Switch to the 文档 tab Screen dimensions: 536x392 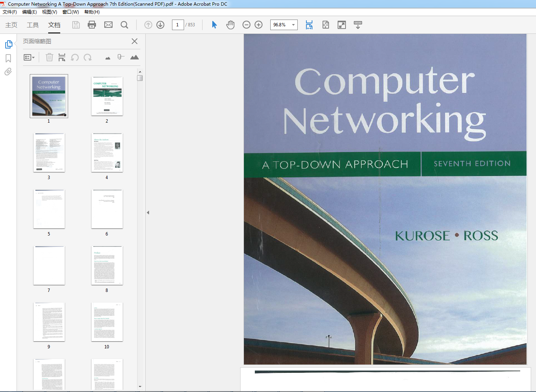tap(54, 25)
